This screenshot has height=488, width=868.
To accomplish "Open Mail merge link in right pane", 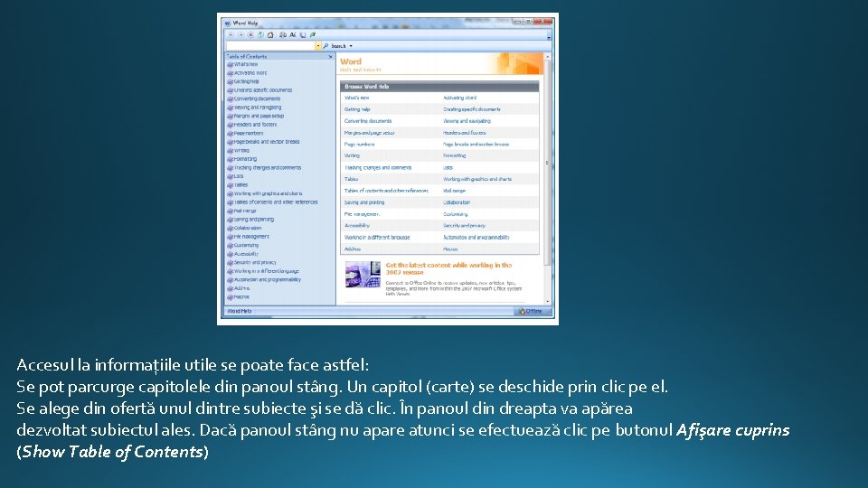I will [x=454, y=191].
